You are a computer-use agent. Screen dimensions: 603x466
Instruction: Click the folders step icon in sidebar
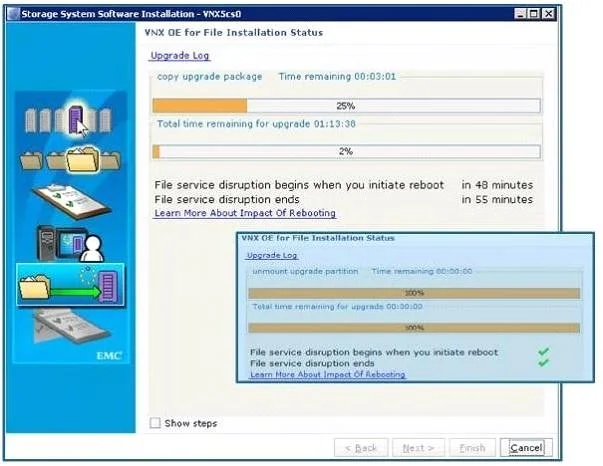pyautogui.click(x=70, y=160)
